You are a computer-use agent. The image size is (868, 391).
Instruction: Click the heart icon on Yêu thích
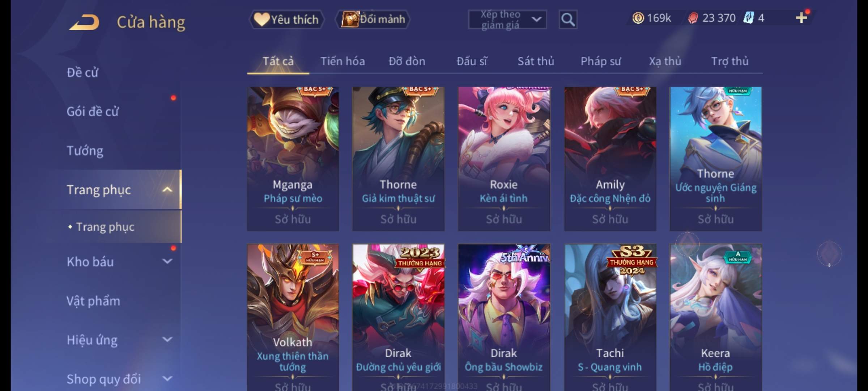pos(261,19)
